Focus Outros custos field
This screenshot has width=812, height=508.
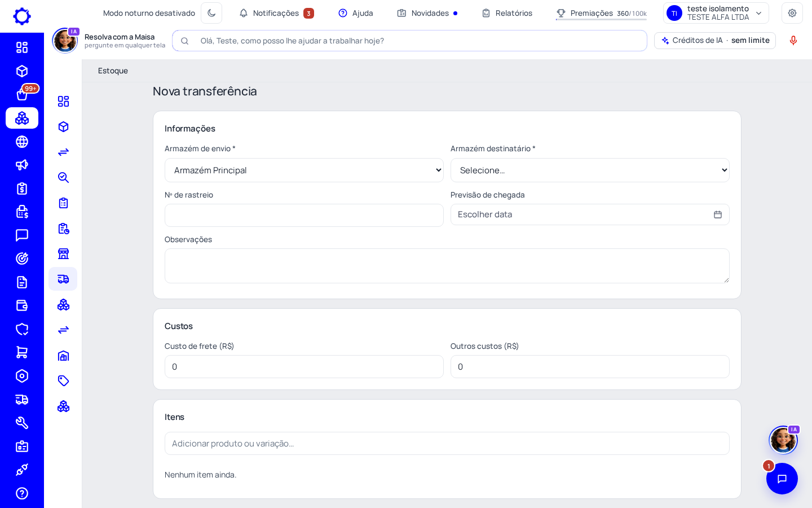(x=590, y=367)
